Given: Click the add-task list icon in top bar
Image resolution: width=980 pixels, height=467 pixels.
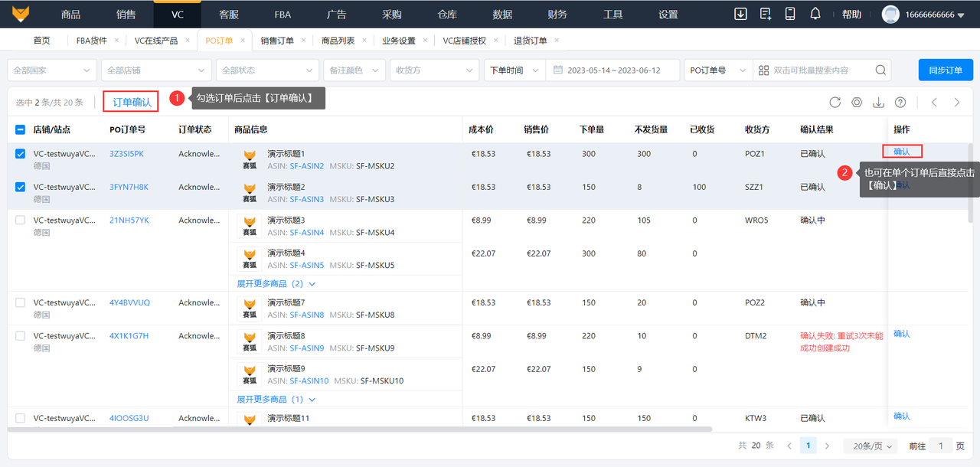Looking at the screenshot, I should pos(766,14).
